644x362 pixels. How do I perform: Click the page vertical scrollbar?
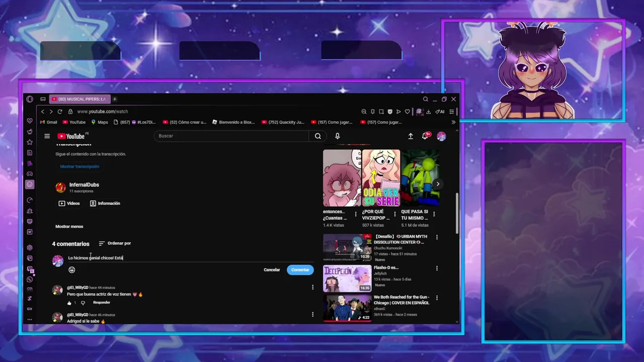click(x=457, y=213)
